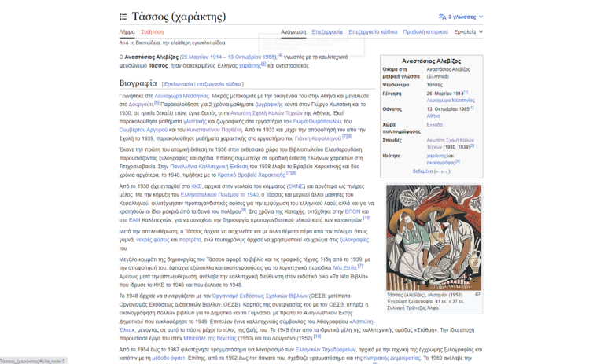Open the χαράκτης link in intro sentence
This screenshot has height=364, width=604.
(x=249, y=66)
